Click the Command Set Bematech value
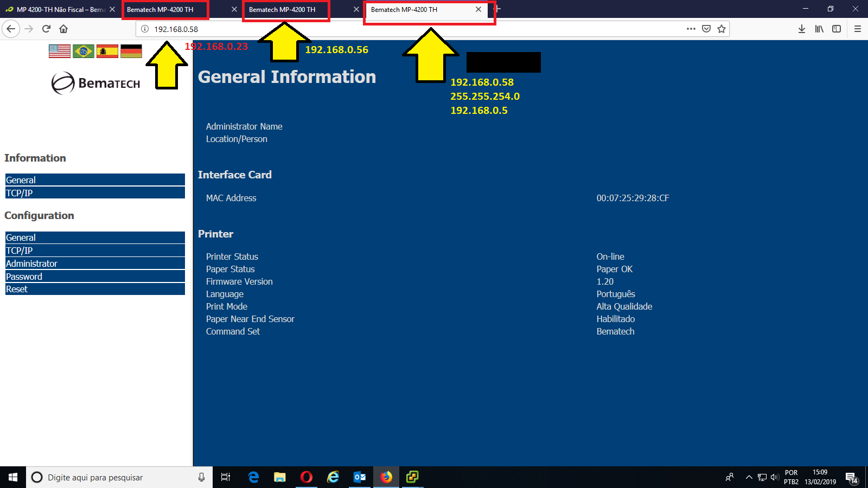Screen dimensions: 868x488 (x=615, y=331)
